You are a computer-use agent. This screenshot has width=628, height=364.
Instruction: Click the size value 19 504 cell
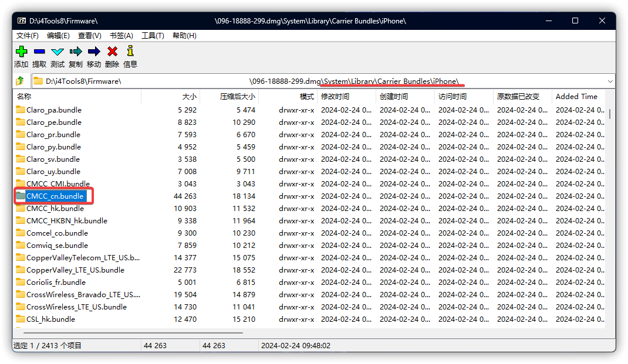[185, 294]
